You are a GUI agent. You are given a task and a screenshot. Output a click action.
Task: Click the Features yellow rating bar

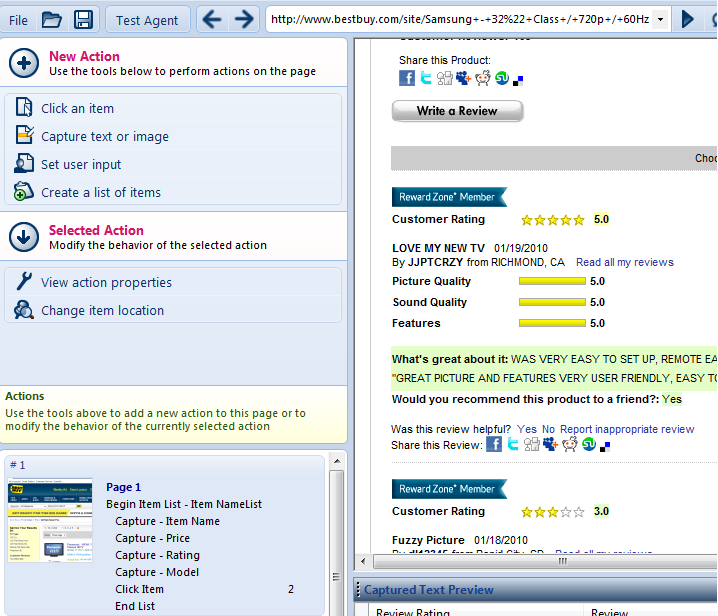click(552, 323)
